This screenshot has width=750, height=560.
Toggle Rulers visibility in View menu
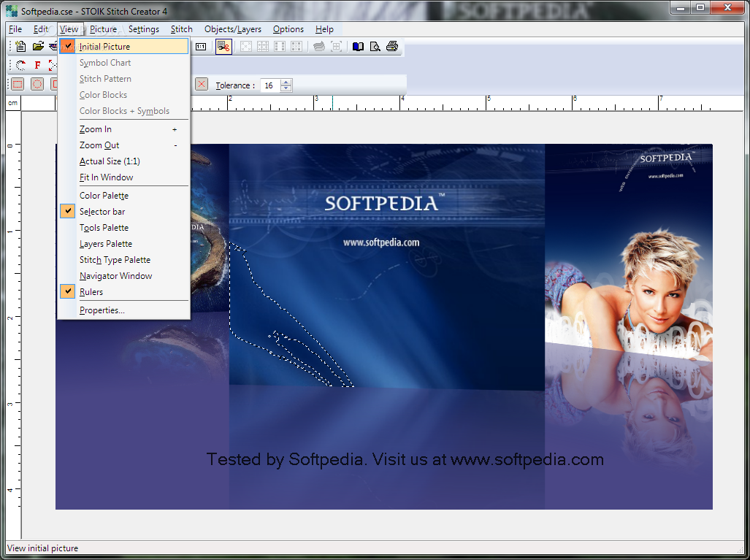coord(123,292)
